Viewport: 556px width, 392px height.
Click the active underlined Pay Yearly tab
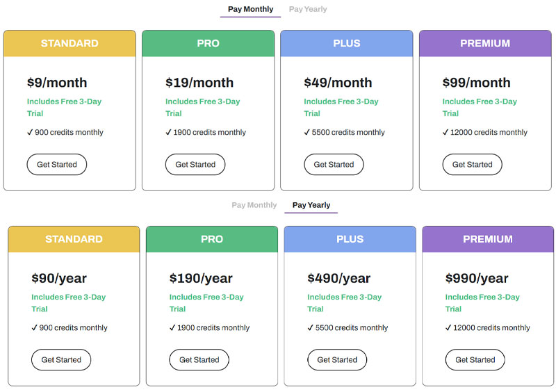click(x=311, y=206)
